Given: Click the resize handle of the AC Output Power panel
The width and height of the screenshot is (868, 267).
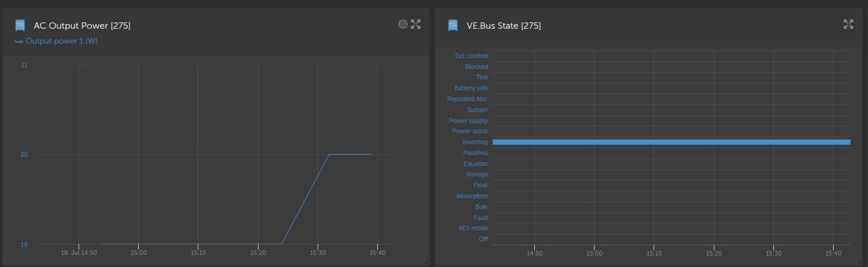Looking at the screenshot, I should (425, 262).
